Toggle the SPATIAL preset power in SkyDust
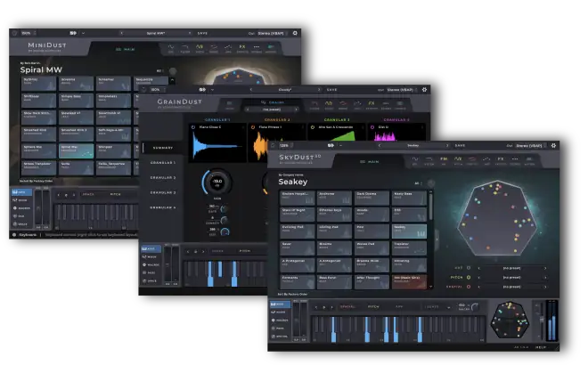Viewport: 588px width, 365px height. 469,287
